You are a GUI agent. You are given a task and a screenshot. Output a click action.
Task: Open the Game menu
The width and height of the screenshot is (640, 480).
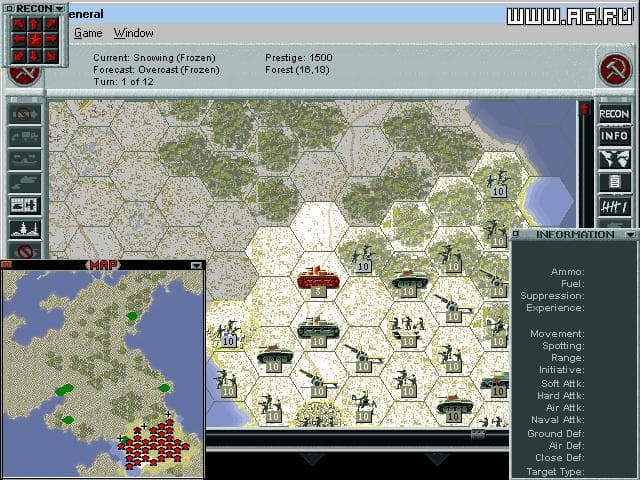click(88, 33)
